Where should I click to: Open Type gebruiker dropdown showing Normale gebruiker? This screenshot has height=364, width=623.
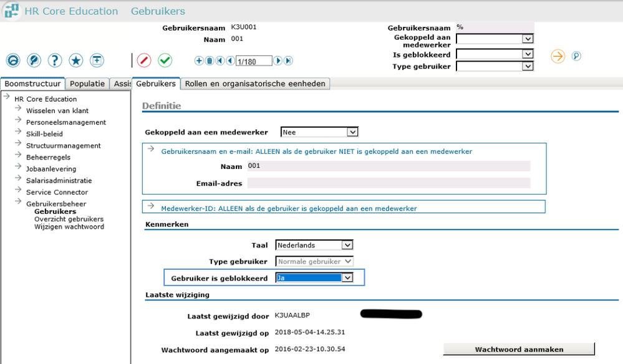pos(314,261)
